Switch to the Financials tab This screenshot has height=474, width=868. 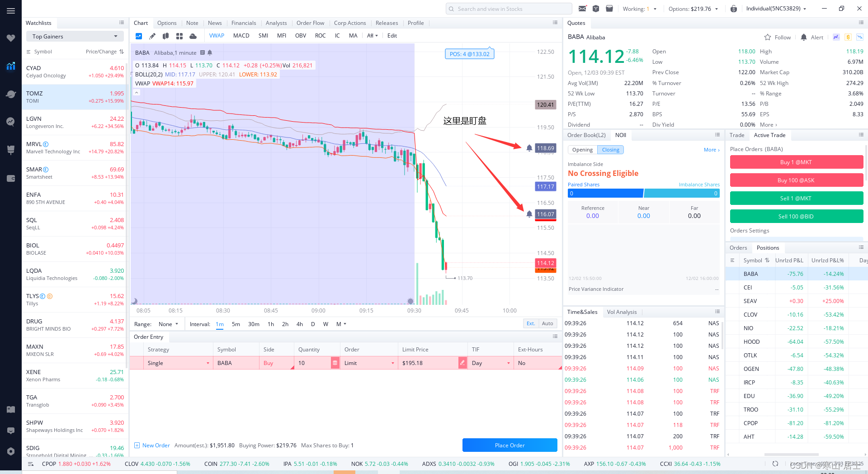click(244, 23)
